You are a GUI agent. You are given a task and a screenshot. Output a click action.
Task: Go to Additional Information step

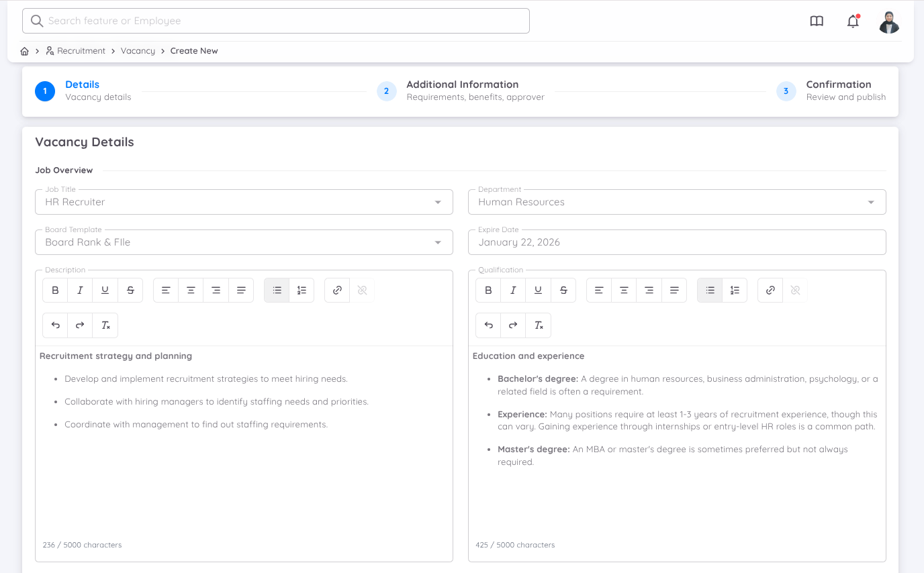click(462, 91)
